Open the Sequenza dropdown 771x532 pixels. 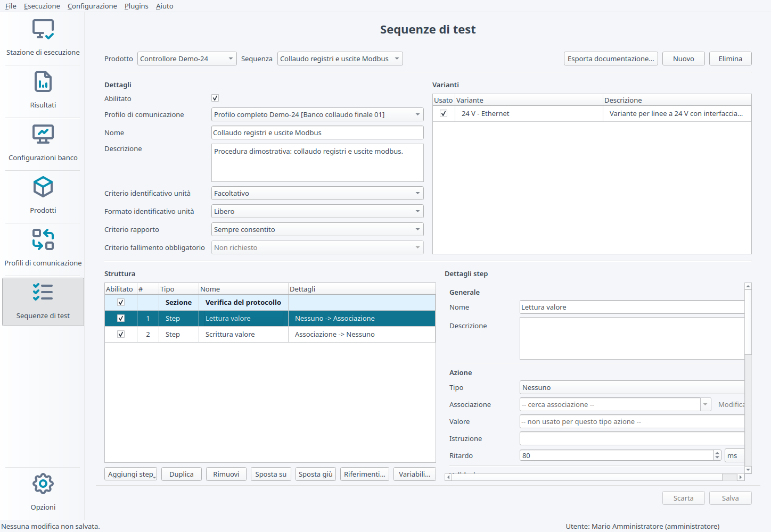340,59
